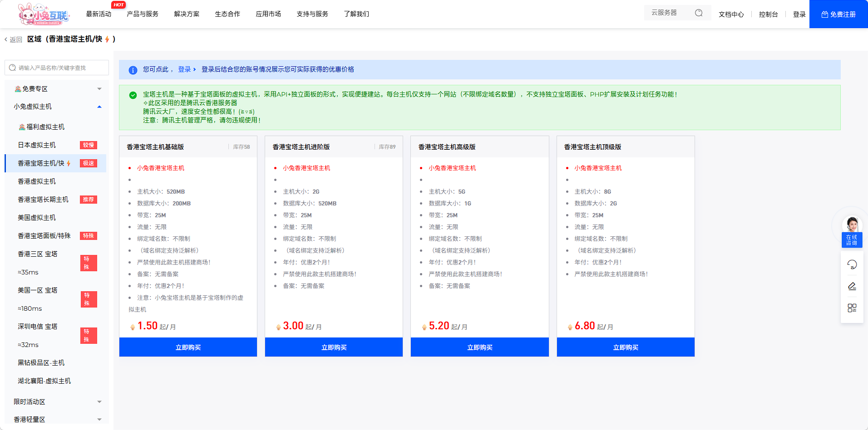Open the 产品与服务 menu
Screen dimensions: 868x430
[x=143, y=14]
